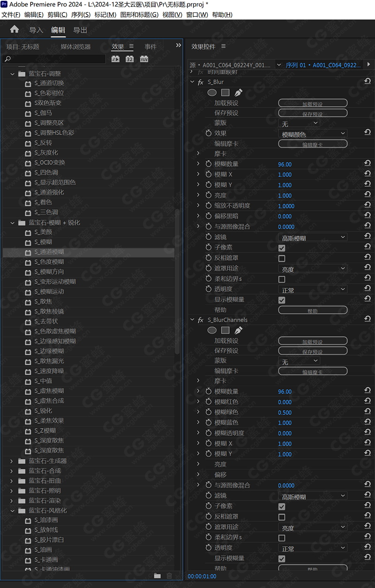
Task: Toggle animation stopwatch for 偏移黑暗
Action: [209, 216]
